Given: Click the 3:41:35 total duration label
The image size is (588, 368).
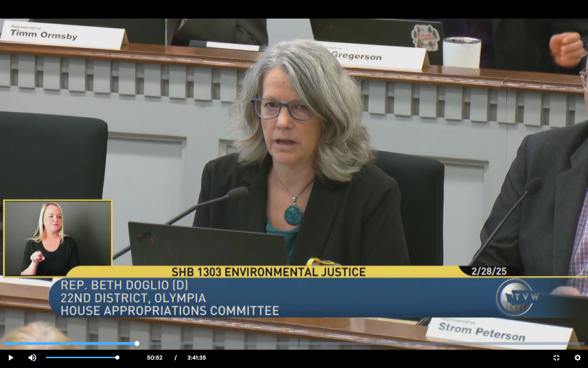Looking at the screenshot, I should [196, 358].
